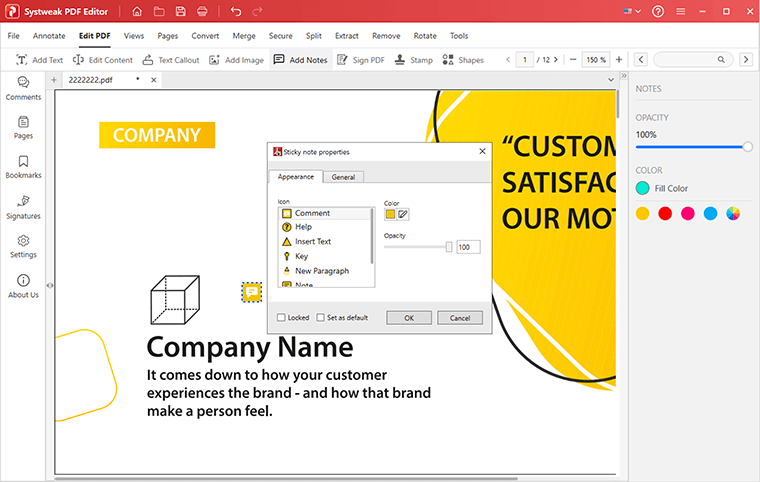Open the Pages sidebar panel
The width and height of the screenshot is (760, 482).
click(23, 128)
